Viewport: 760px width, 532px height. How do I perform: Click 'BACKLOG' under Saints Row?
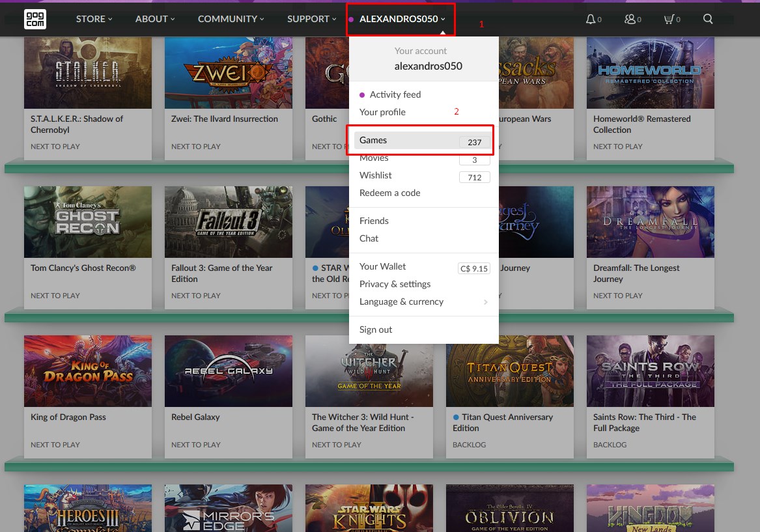(x=610, y=445)
